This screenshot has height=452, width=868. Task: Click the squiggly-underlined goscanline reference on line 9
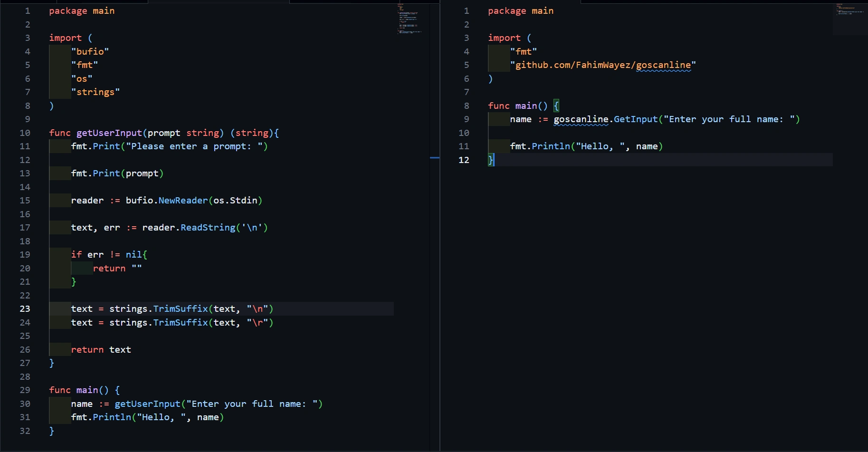click(581, 119)
